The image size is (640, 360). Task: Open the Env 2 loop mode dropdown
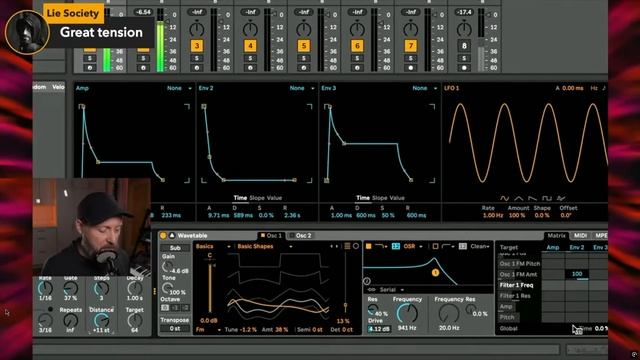(x=302, y=88)
